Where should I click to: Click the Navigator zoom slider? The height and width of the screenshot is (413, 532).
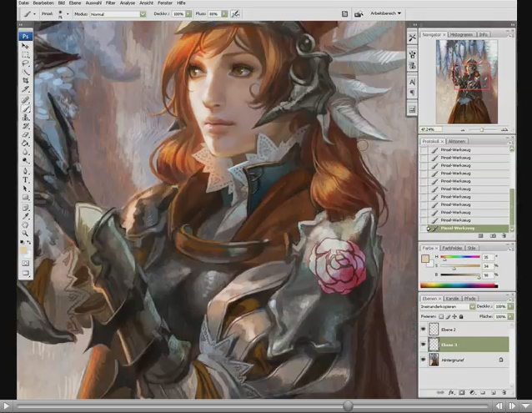click(x=481, y=129)
